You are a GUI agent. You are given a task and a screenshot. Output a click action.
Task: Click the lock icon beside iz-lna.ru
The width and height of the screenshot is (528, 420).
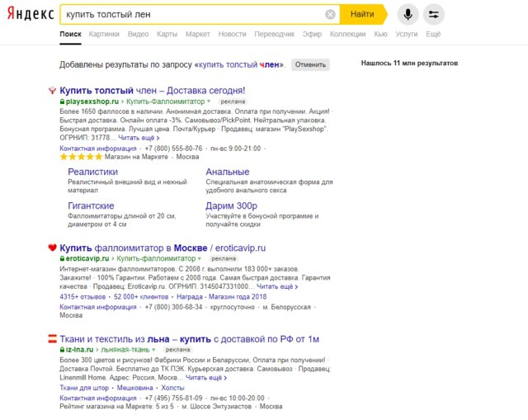[62, 350]
